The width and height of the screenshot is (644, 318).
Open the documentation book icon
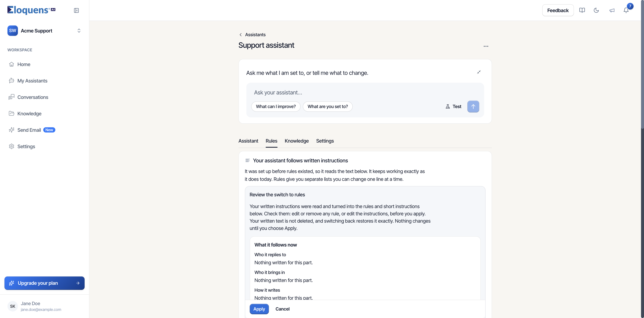[582, 10]
